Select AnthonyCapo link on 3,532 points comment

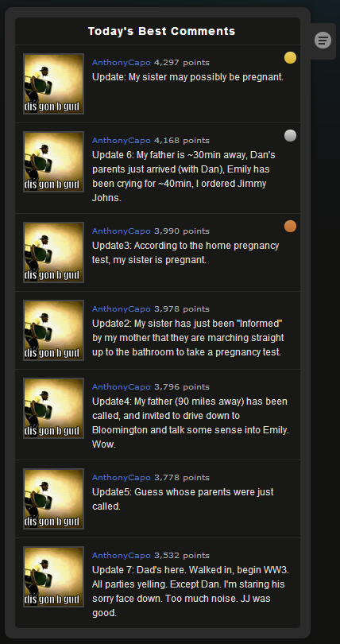click(122, 556)
